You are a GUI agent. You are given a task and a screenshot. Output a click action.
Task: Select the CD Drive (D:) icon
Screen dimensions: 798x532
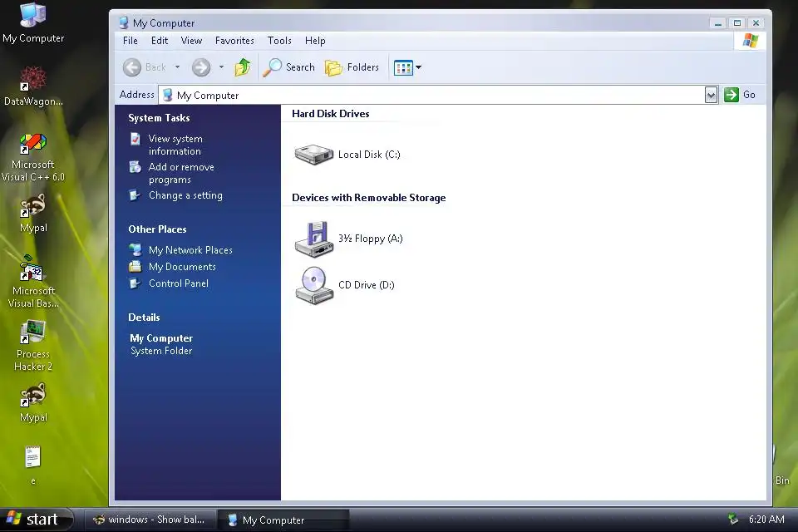pyautogui.click(x=314, y=285)
